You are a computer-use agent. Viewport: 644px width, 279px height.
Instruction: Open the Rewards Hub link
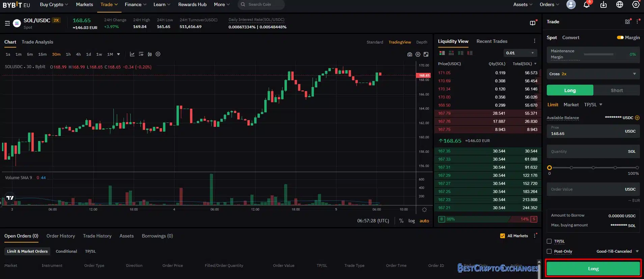tap(192, 4)
